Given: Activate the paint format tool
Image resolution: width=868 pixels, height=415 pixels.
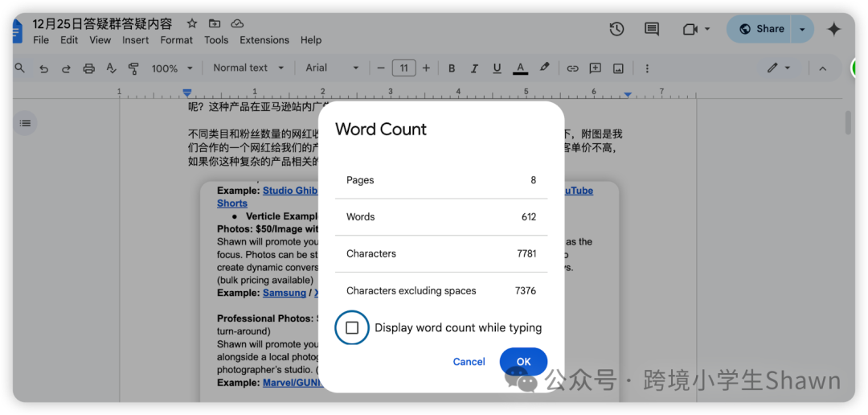Looking at the screenshot, I should point(133,68).
